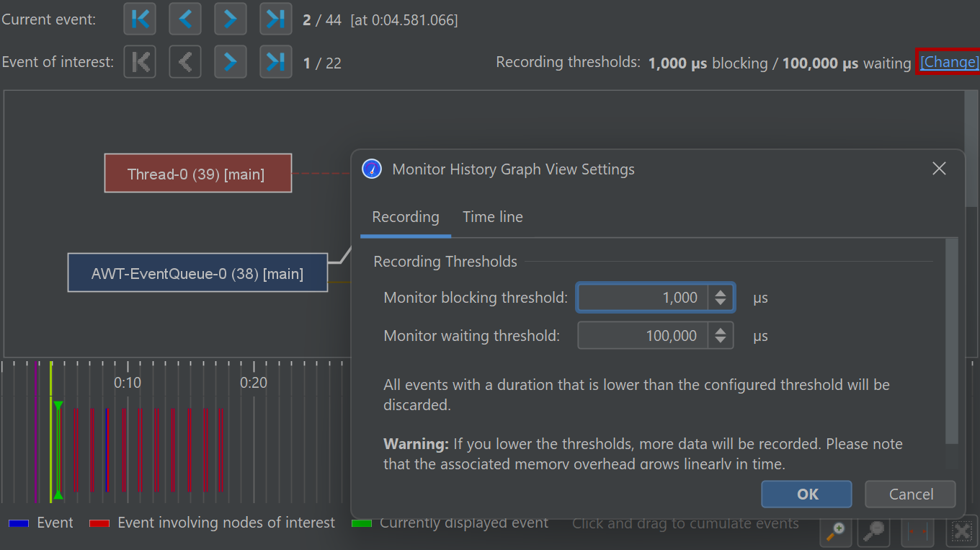Click the Cancel button
Viewport: 980px width, 550px height.
click(x=911, y=494)
